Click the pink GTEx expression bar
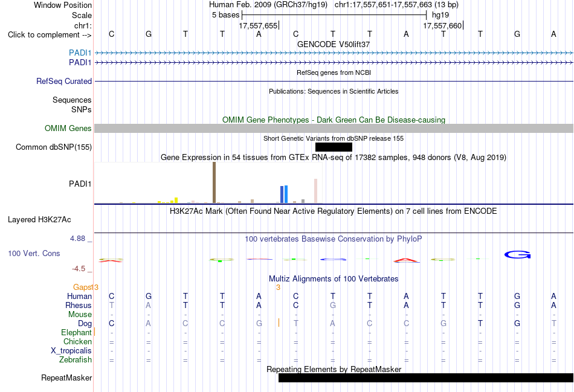574x392 pixels. (x=315, y=191)
